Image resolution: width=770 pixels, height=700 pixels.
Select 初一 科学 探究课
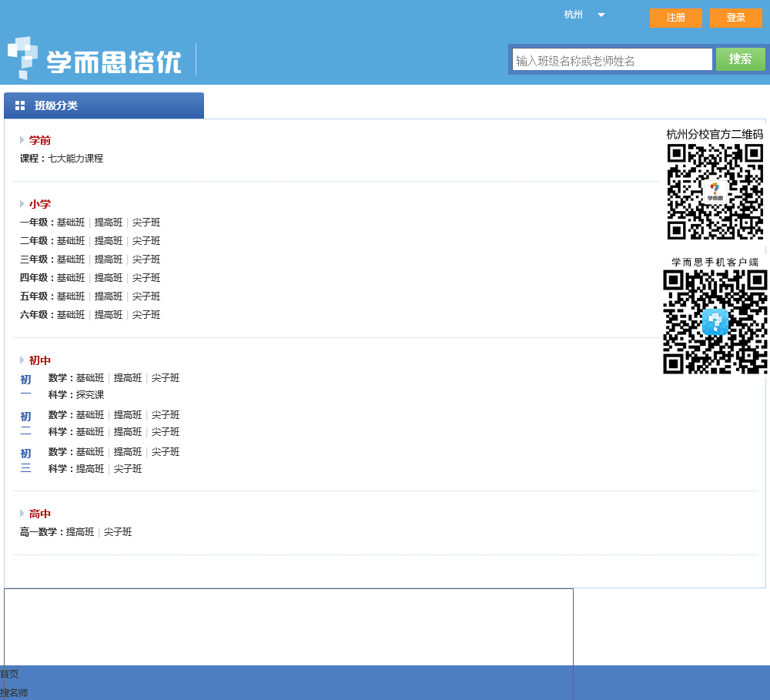coord(90,395)
